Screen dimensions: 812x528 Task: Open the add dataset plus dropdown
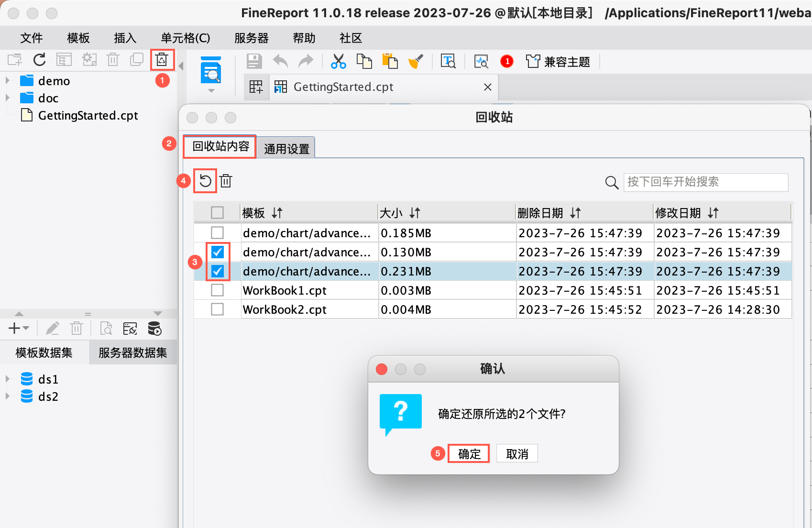pos(19,328)
